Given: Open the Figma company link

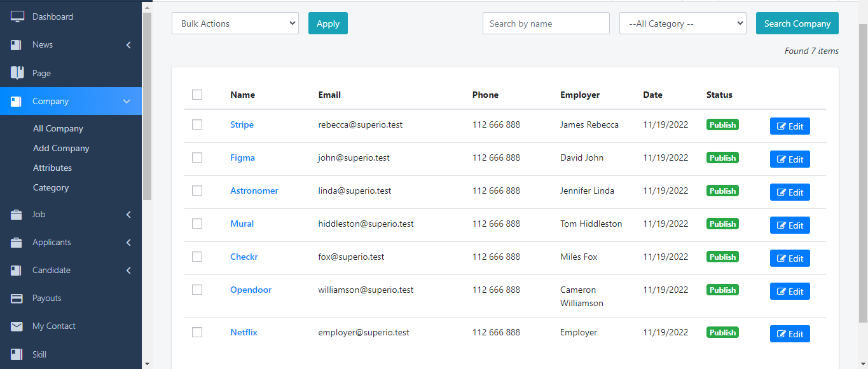Looking at the screenshot, I should tap(242, 158).
